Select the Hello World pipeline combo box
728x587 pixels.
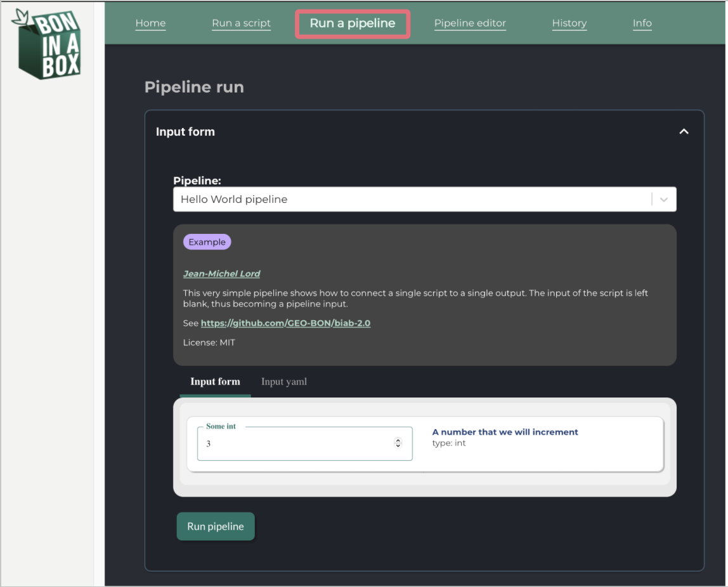(424, 200)
